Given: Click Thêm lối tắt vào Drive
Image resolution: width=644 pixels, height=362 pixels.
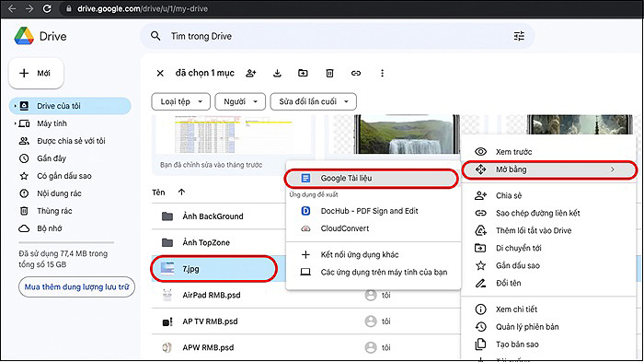Looking at the screenshot, I should pos(549,230).
